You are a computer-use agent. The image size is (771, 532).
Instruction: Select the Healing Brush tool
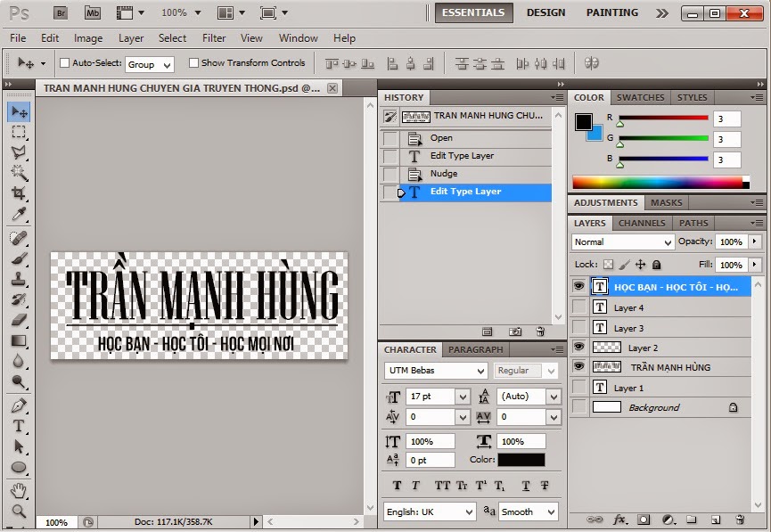click(x=19, y=239)
